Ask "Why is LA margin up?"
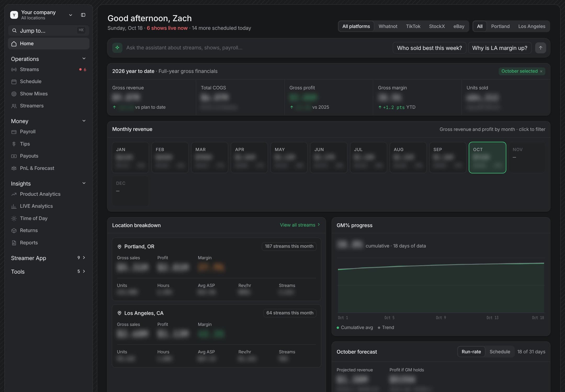The height and width of the screenshot is (392, 565). (500, 48)
